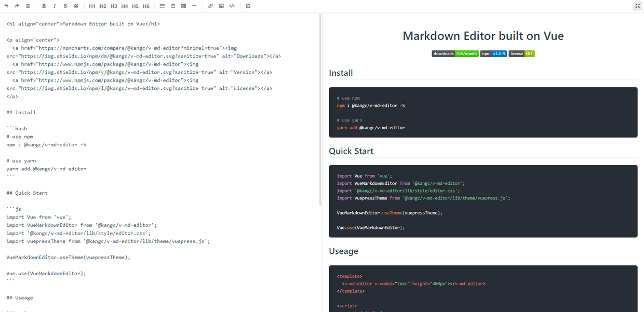644x312 pixels.
Task: Insert an ordered numbered list
Action: (173, 6)
